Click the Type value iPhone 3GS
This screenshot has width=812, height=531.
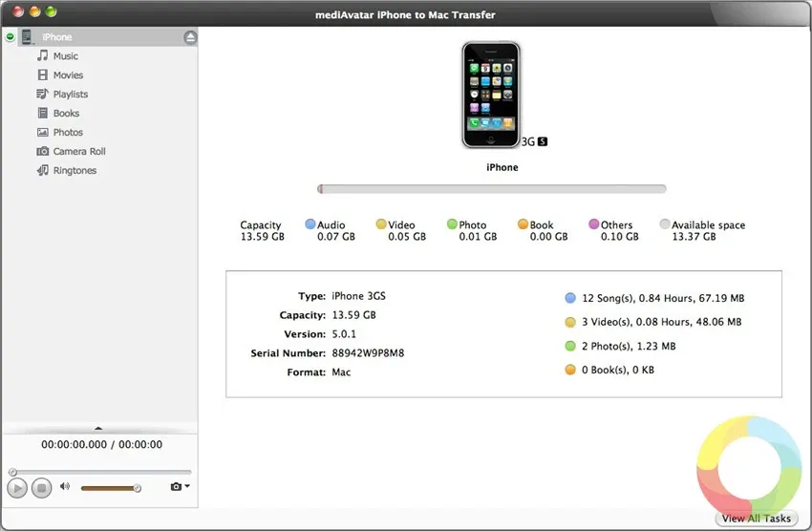tap(358, 296)
